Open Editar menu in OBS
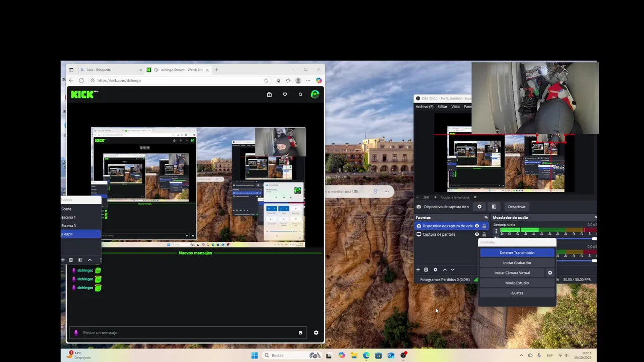The width and height of the screenshot is (644, 362). point(442,107)
